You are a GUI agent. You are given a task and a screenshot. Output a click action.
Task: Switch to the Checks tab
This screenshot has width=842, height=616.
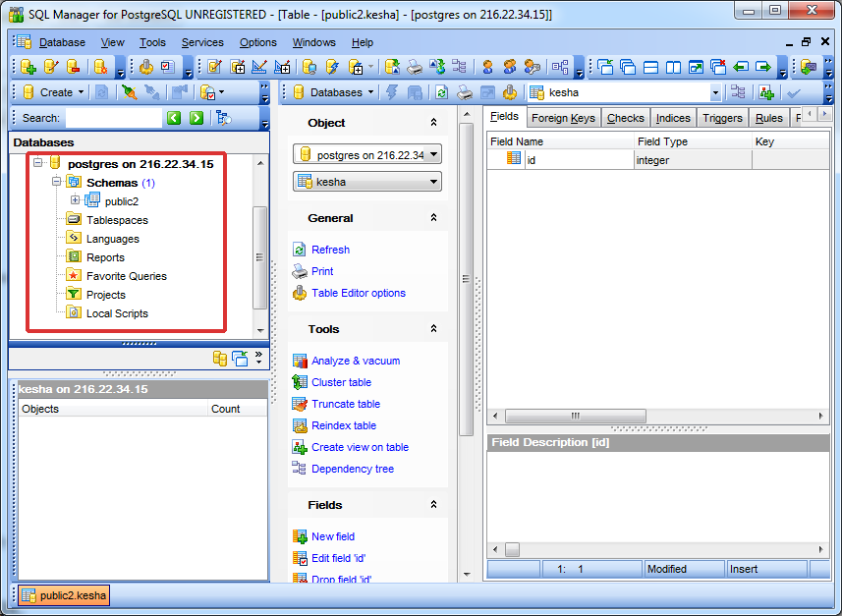626,118
